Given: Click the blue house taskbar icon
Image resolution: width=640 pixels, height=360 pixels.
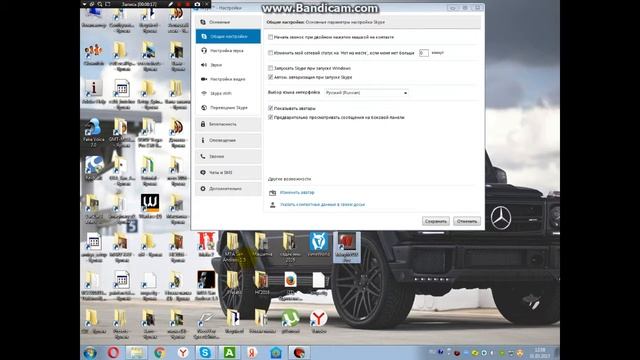Looking at the screenshot, I should pos(276,352).
